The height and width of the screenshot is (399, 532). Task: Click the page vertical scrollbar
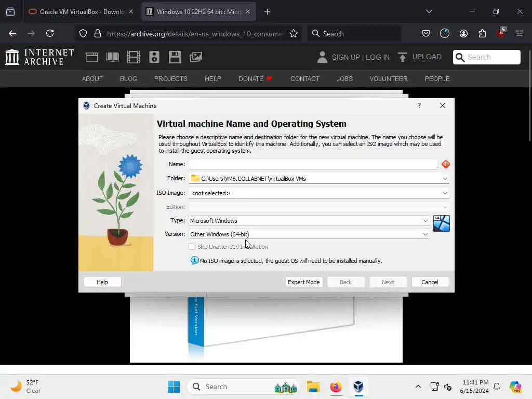click(529, 95)
